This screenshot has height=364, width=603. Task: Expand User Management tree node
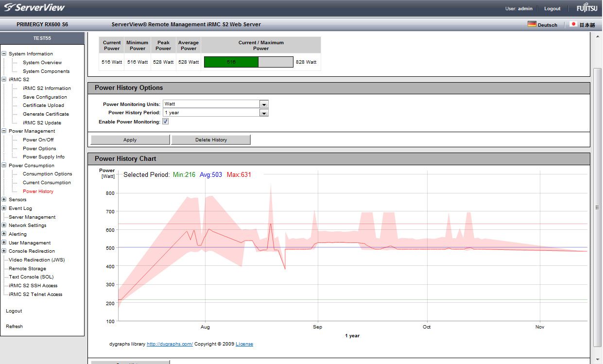pyautogui.click(x=4, y=243)
